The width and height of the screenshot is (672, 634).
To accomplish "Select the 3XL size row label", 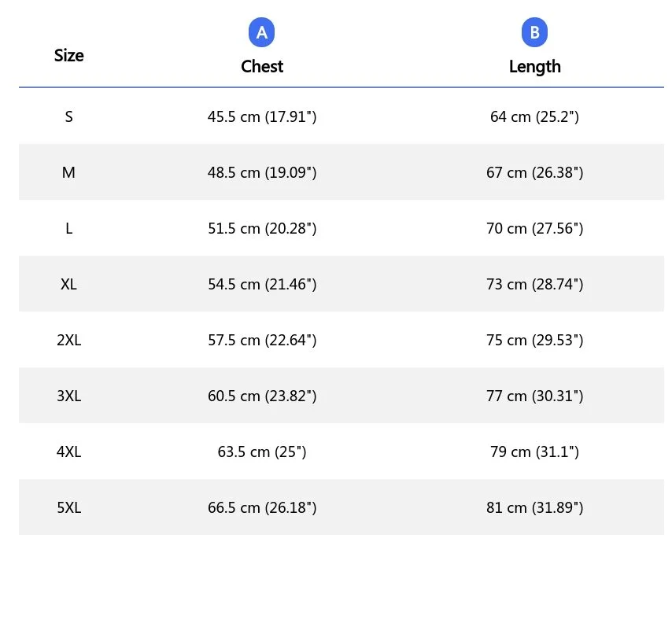I will (x=69, y=396).
